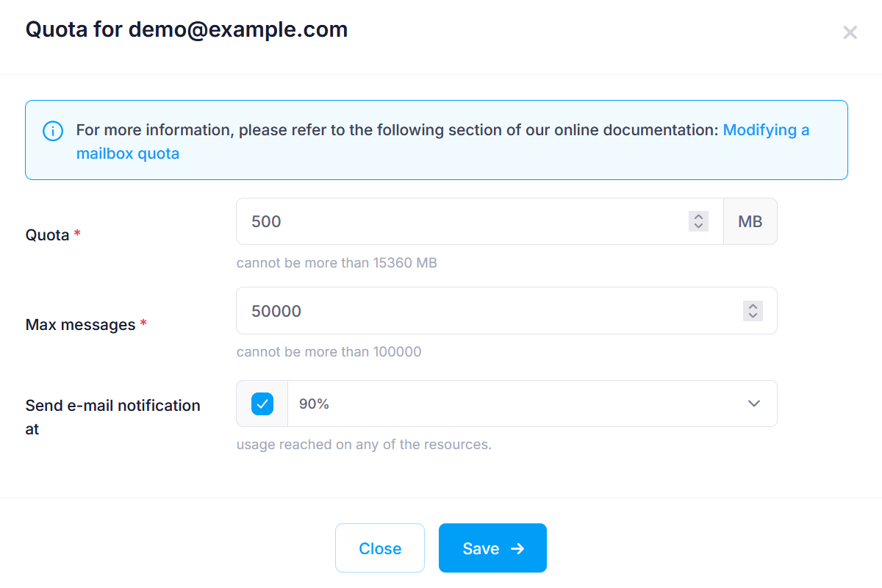Click the "Quota" field label

coord(48,235)
